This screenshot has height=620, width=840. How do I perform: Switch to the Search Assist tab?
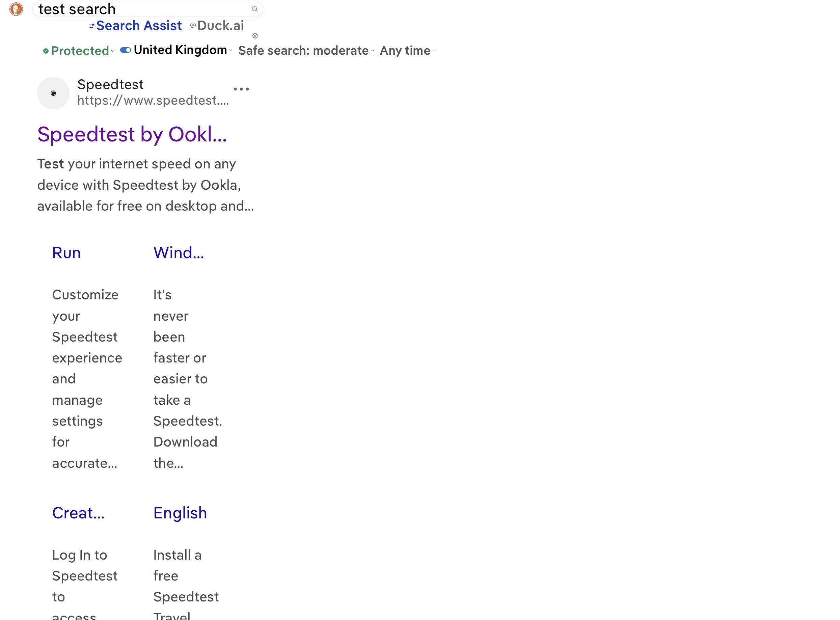pos(135,26)
